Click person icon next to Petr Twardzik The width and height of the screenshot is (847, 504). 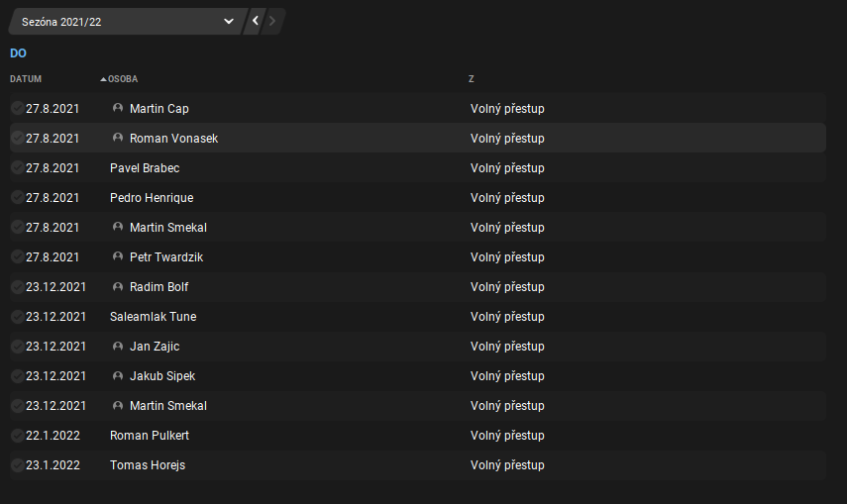(118, 256)
